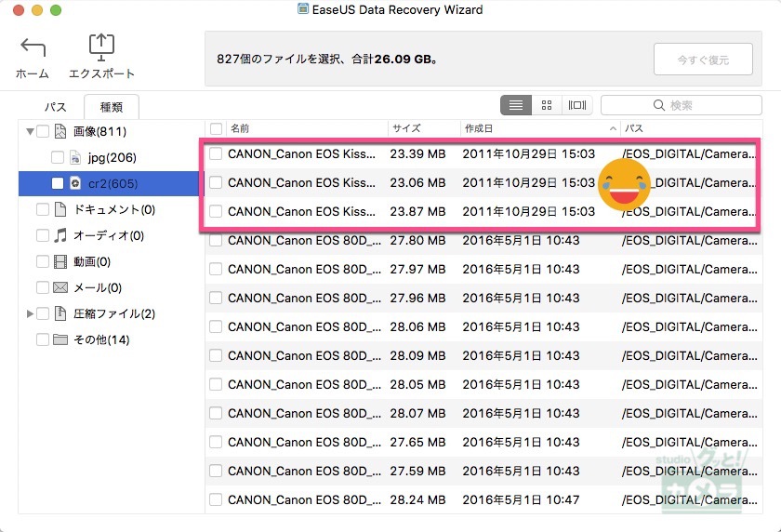Click the sort arrow in 作成日 column
The height and width of the screenshot is (532, 781).
tap(613, 128)
